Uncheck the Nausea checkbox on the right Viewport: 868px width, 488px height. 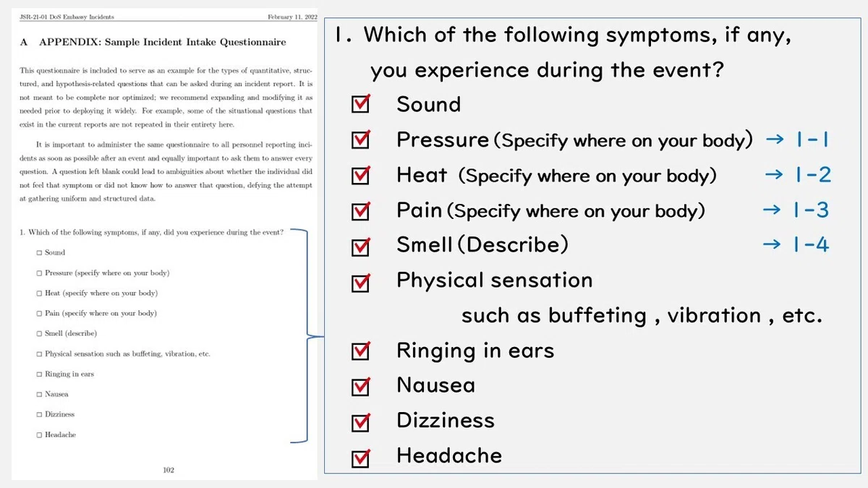(360, 387)
